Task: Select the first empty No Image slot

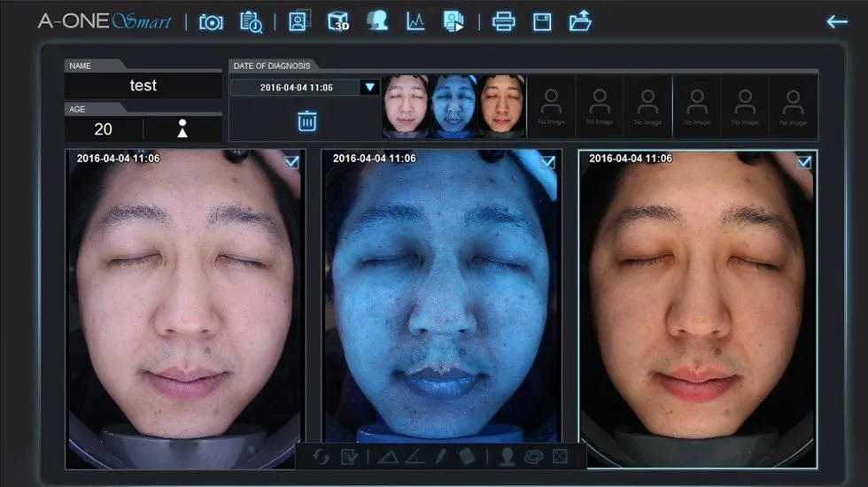Action: 551,106
